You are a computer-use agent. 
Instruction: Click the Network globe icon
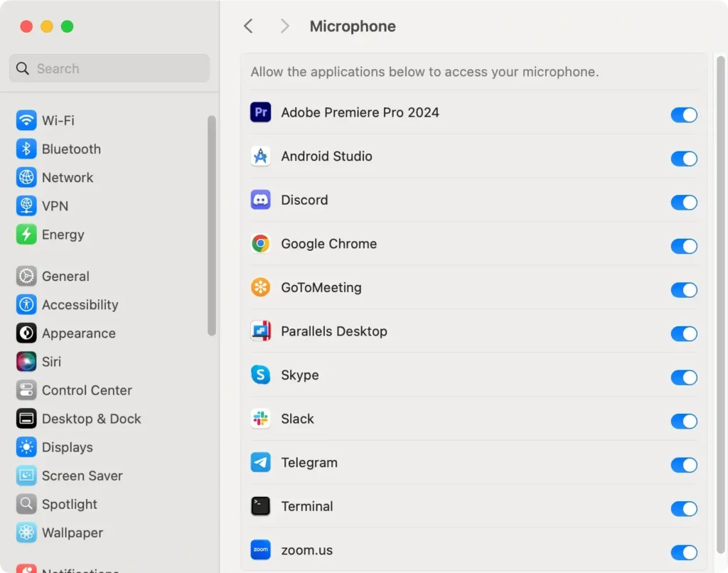[26, 178]
